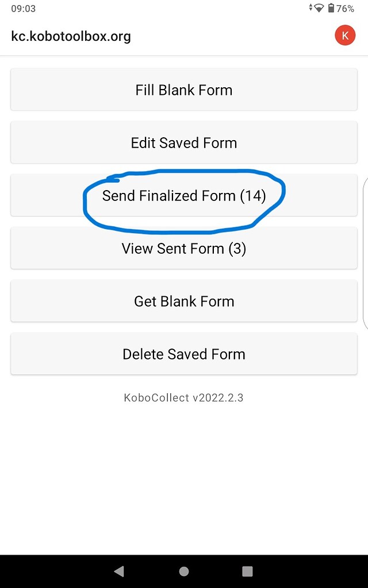Tap the KoboCollect v2022.2.3 version label

click(x=184, y=397)
